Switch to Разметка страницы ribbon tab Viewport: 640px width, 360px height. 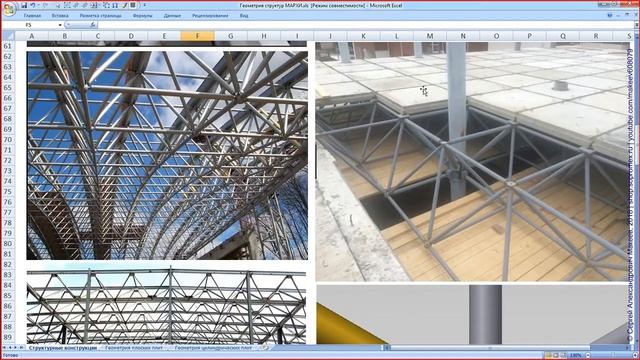coord(100,16)
